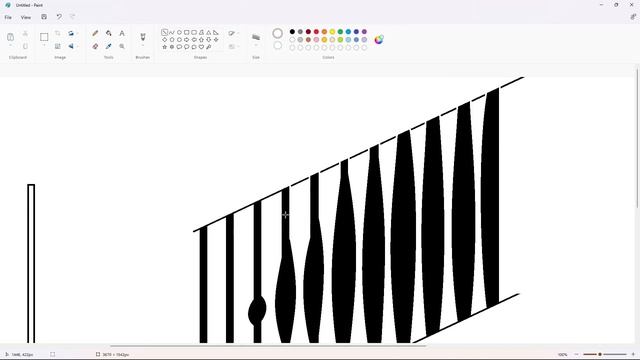
Task: Select the Oval shape
Action: (x=179, y=32)
